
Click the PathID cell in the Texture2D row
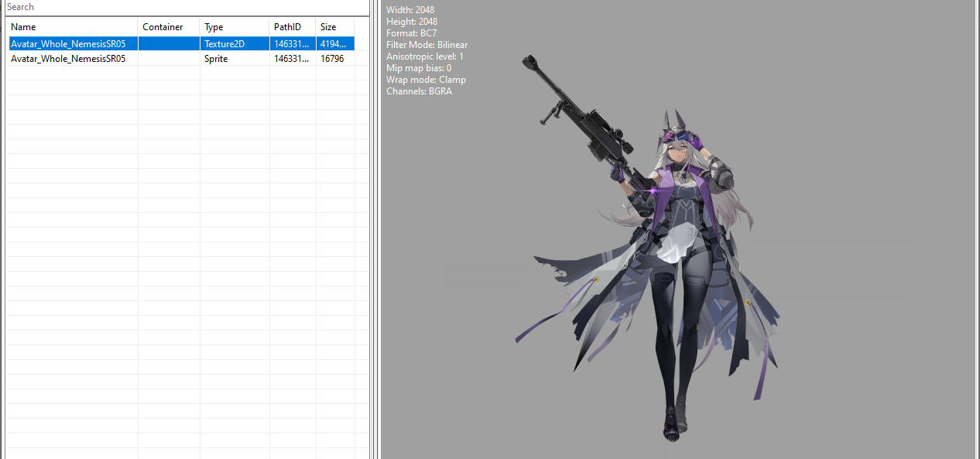(293, 43)
